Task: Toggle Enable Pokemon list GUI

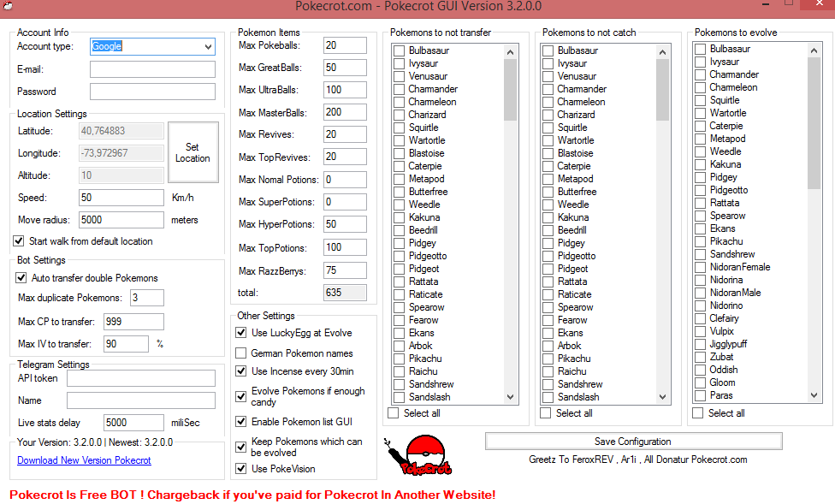Action: (241, 422)
